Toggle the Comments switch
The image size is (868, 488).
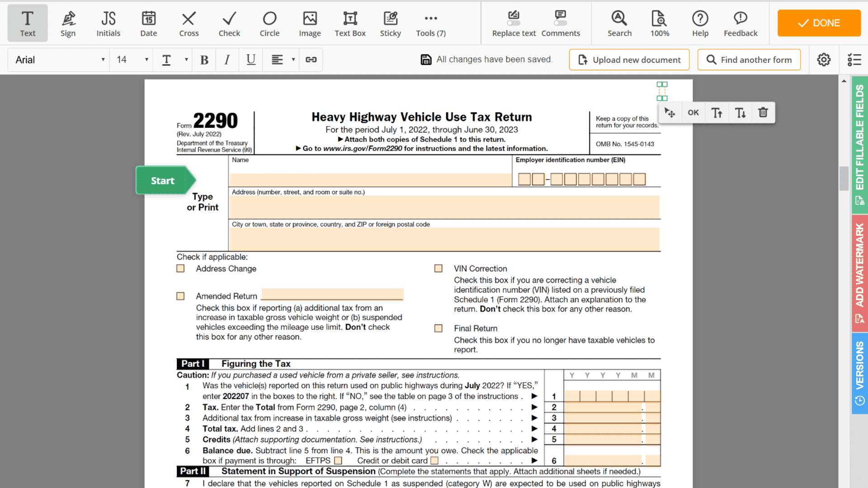point(561,23)
